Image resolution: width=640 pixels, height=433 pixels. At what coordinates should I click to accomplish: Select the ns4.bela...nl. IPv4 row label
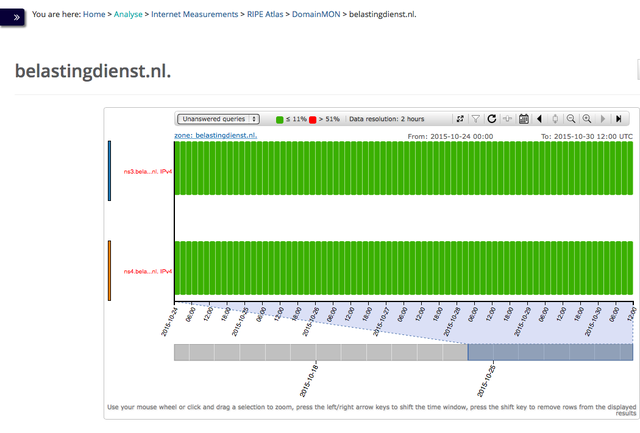pos(148,271)
